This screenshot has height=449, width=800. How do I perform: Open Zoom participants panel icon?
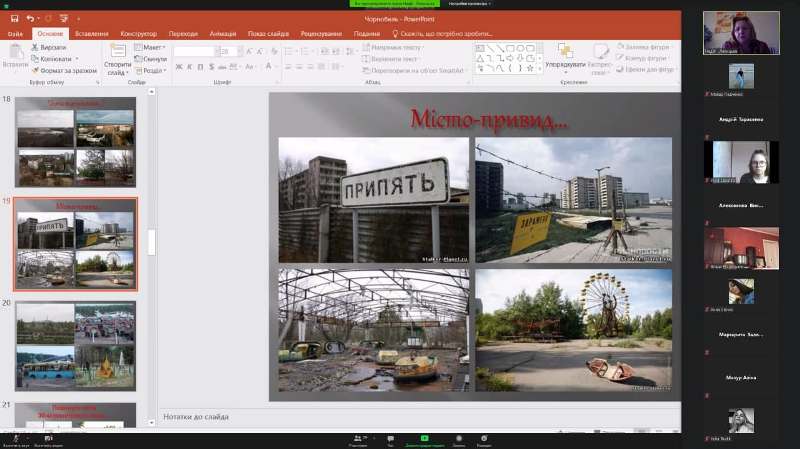click(357, 439)
